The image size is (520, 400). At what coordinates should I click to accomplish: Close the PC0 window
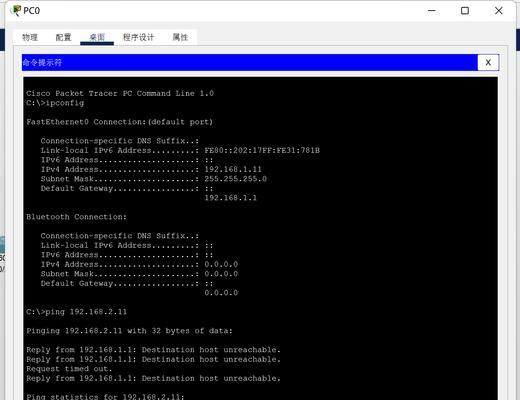click(x=499, y=11)
